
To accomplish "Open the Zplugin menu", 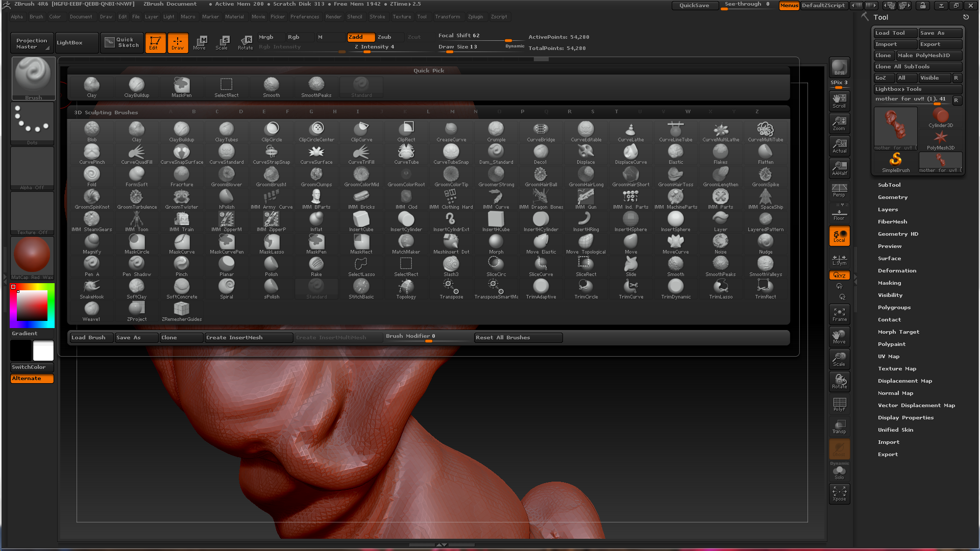I will [475, 17].
